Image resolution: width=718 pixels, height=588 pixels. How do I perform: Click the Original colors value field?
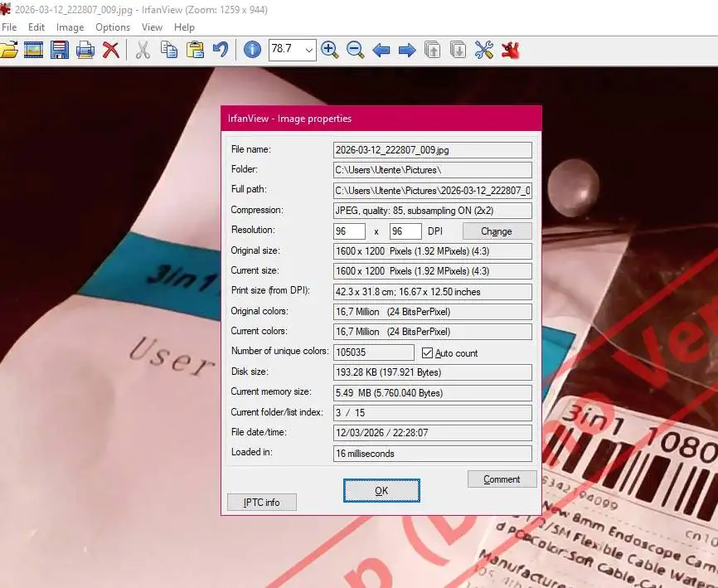432,312
